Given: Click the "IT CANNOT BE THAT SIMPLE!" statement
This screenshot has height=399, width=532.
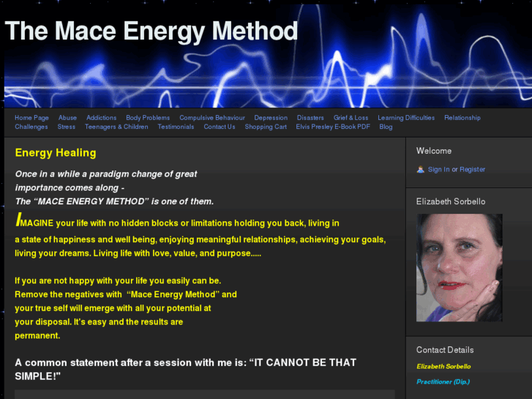Looking at the screenshot, I should click(x=186, y=369).
